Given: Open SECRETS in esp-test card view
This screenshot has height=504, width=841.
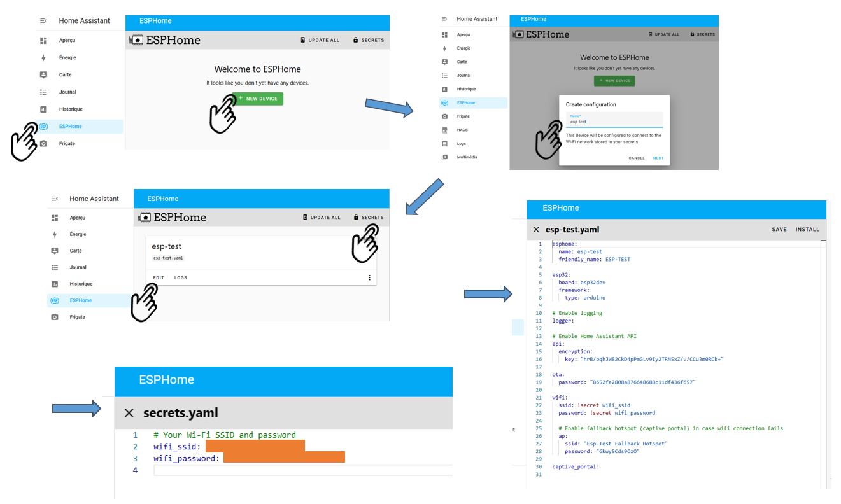Looking at the screenshot, I should (369, 218).
